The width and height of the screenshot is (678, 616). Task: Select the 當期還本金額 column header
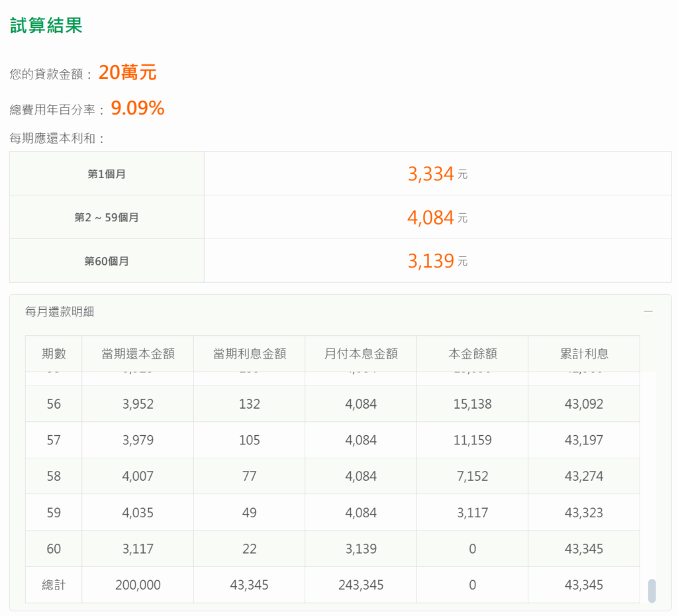[x=138, y=354]
